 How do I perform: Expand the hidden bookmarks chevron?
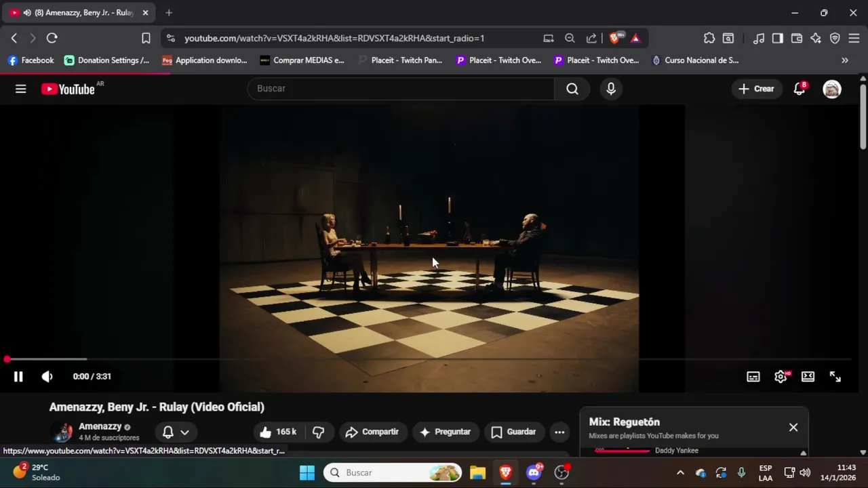845,60
